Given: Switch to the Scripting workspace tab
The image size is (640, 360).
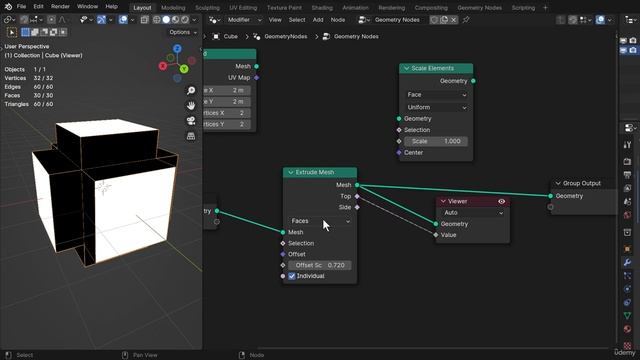Looking at the screenshot, I should [x=523, y=8].
